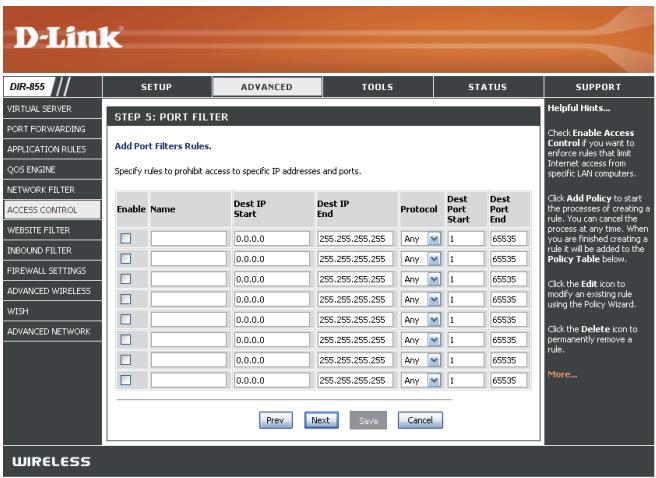Click the 'Helpful Hints...' heading
This screenshot has height=478, width=656.
579,108
